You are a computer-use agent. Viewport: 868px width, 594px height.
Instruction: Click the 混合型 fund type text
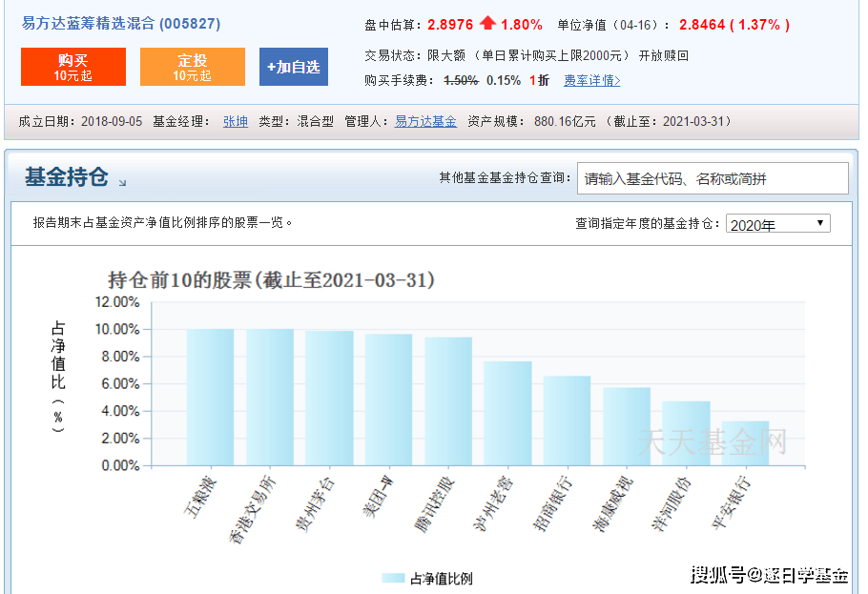point(315,121)
